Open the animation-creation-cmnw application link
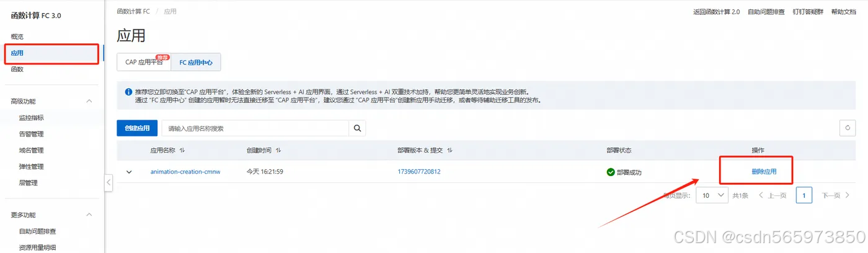 186,172
